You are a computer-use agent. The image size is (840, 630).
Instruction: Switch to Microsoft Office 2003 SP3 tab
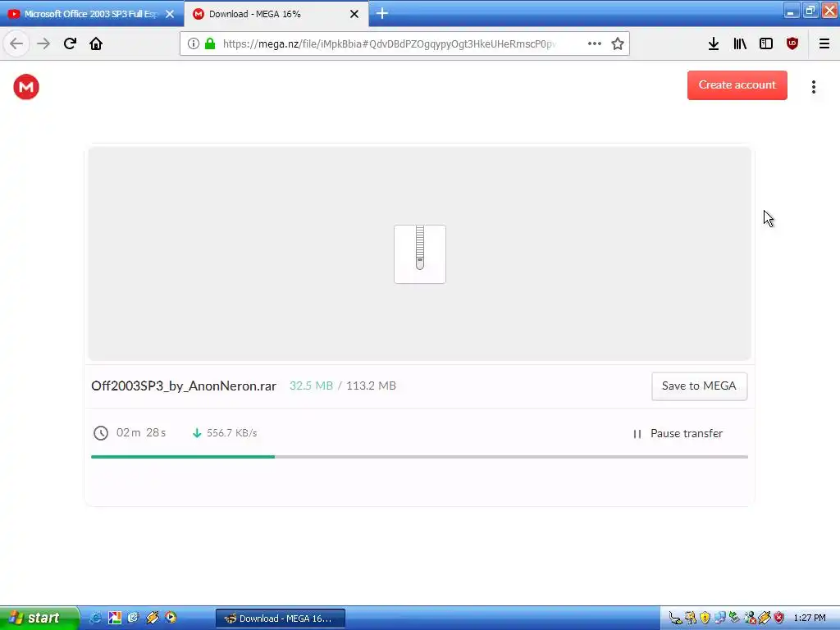point(91,14)
